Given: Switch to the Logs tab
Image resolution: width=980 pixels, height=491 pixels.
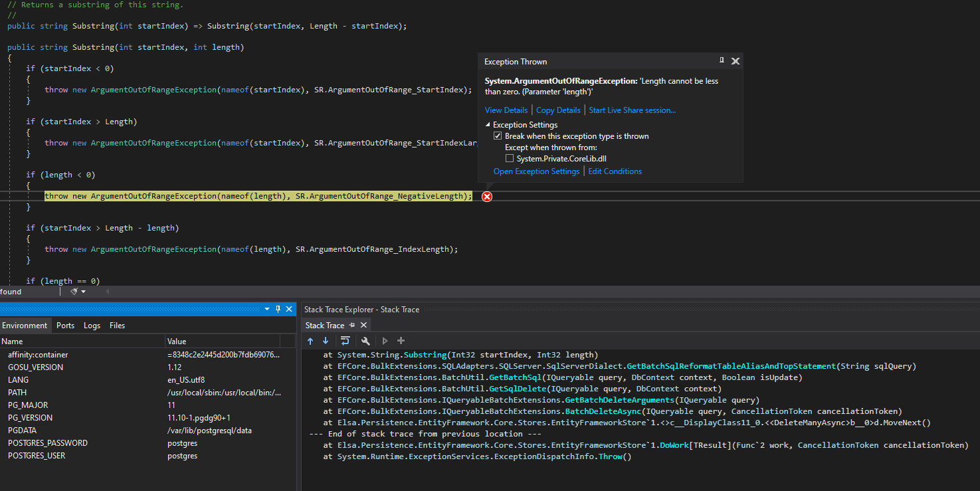Looking at the screenshot, I should [x=92, y=325].
